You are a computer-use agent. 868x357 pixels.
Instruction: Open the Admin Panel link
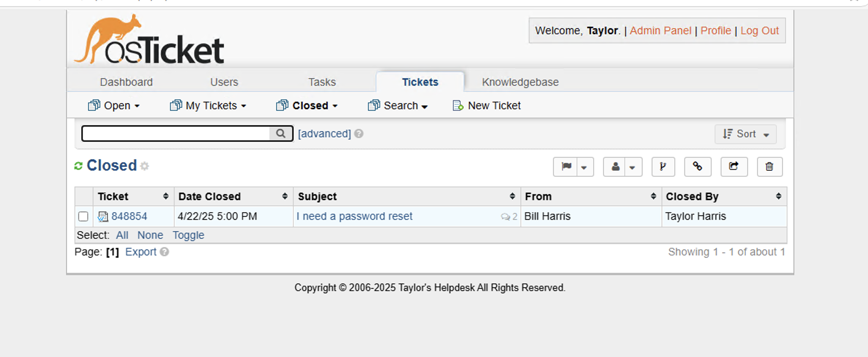[x=661, y=30]
